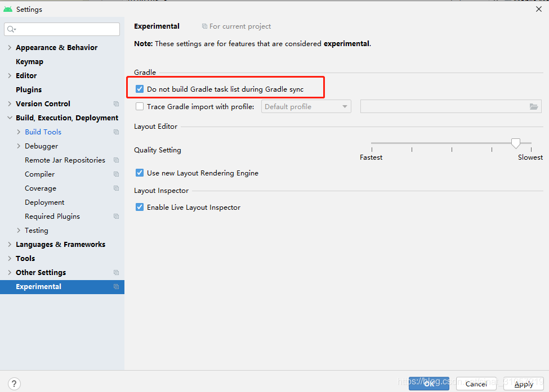Expand the Testing node
The height and width of the screenshot is (392, 549).
point(19,231)
